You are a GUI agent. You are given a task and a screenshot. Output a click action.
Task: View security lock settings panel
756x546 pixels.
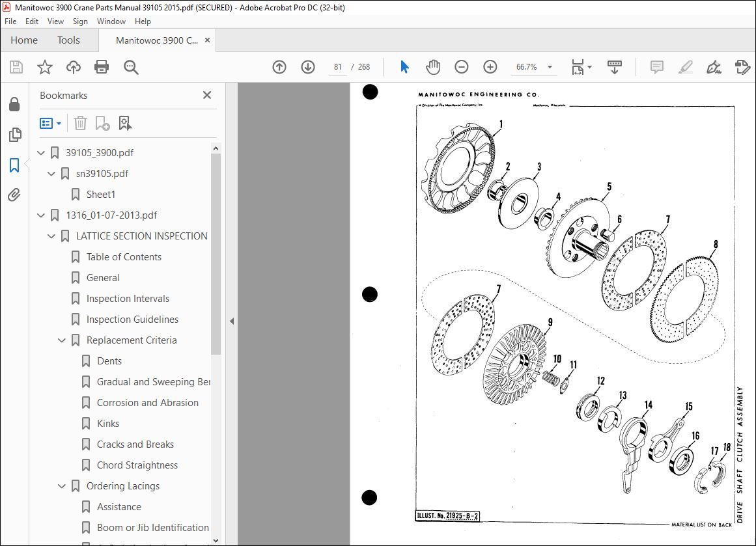[14, 105]
